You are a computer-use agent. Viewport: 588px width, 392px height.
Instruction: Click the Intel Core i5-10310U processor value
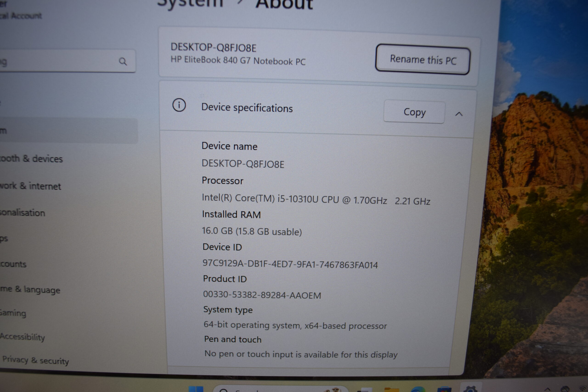click(x=316, y=200)
